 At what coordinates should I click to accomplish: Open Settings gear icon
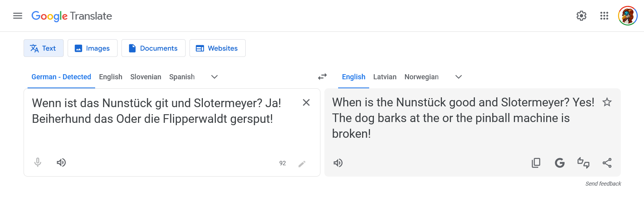pyautogui.click(x=581, y=16)
